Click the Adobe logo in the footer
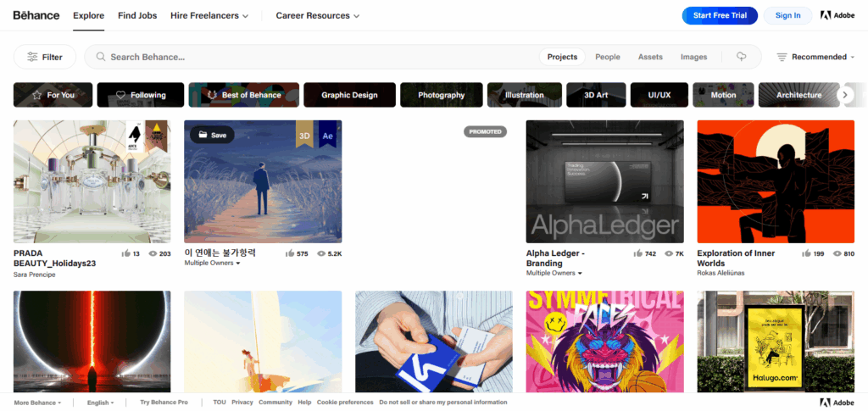This screenshot has height=411, width=868. click(837, 403)
